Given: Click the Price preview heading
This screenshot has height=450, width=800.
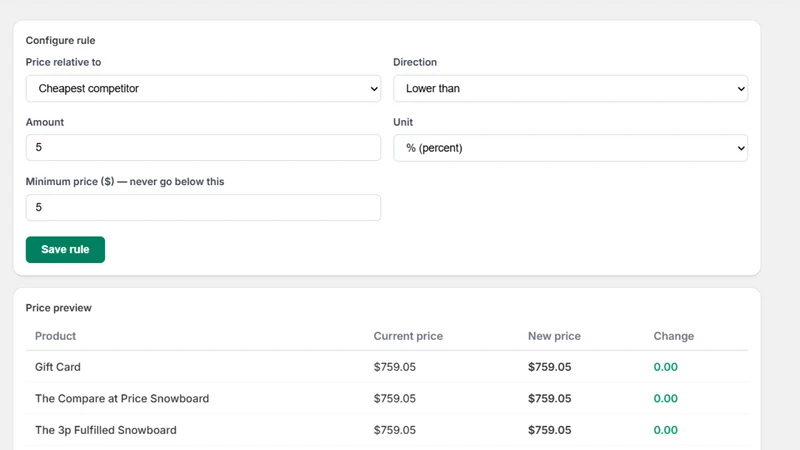Looking at the screenshot, I should coord(59,308).
